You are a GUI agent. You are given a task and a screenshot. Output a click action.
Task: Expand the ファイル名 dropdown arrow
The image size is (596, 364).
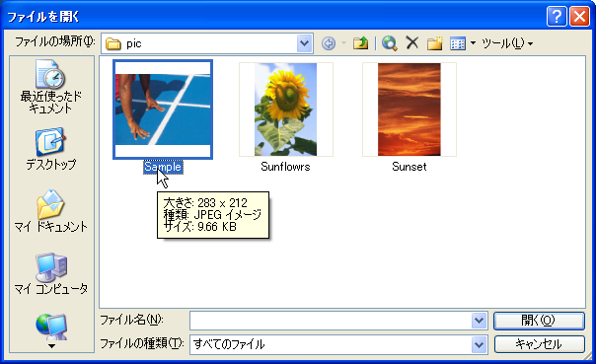pos(479,321)
